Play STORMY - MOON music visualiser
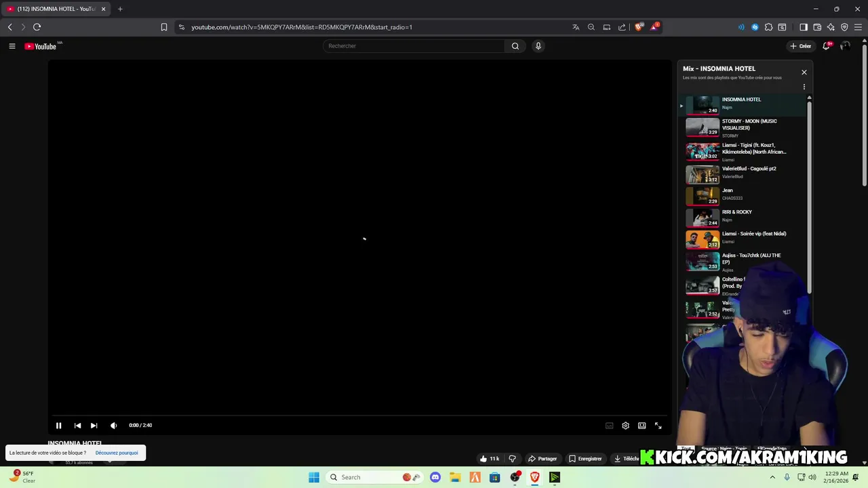 point(743,127)
